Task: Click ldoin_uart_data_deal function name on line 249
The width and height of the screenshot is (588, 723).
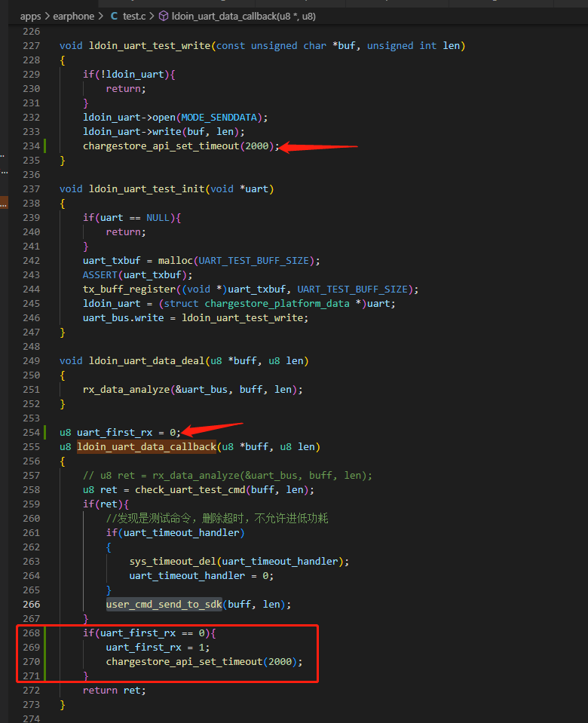Action: [x=147, y=360]
